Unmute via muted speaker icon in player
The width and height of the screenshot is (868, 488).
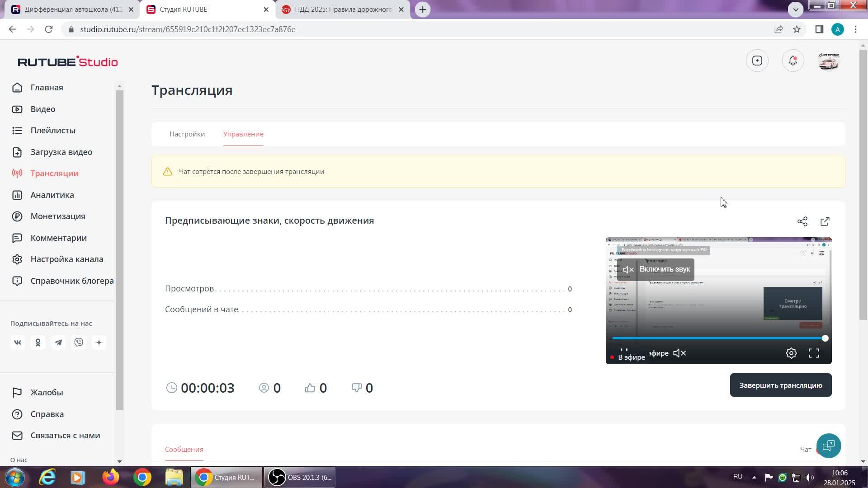click(x=679, y=353)
